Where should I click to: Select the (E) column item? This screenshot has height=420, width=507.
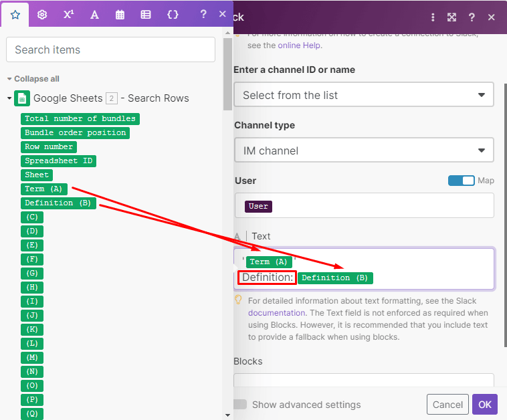tap(32, 245)
